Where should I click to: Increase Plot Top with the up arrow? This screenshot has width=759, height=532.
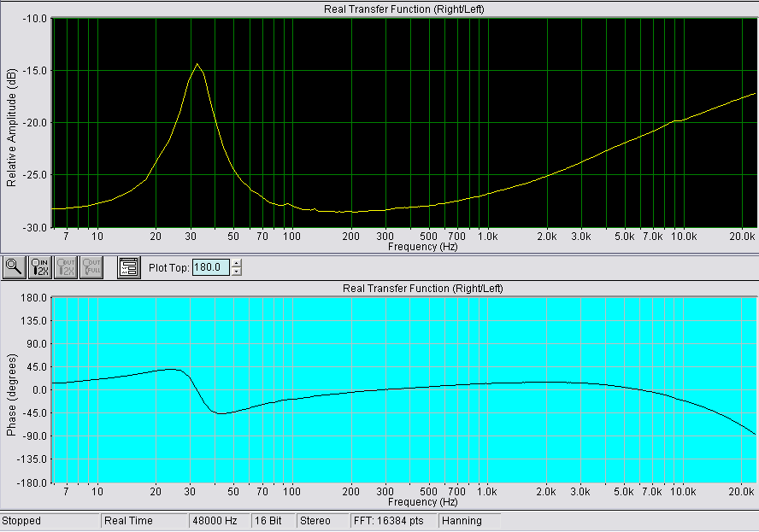(236, 264)
